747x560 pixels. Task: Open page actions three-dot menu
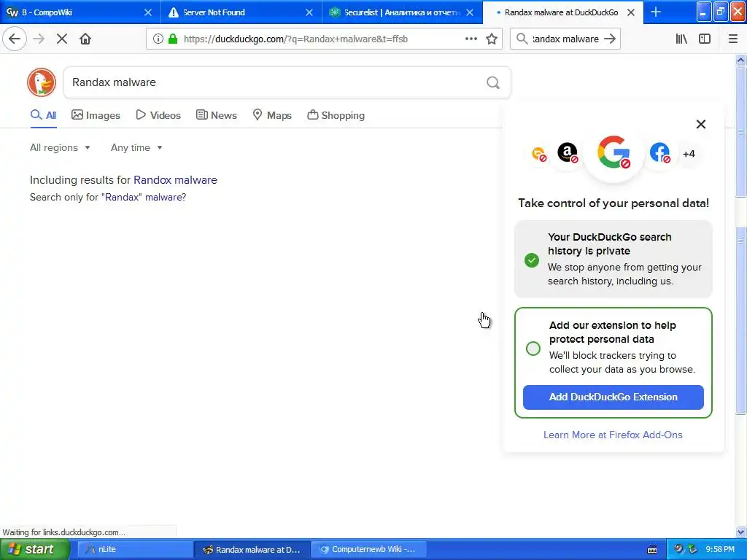[471, 39]
